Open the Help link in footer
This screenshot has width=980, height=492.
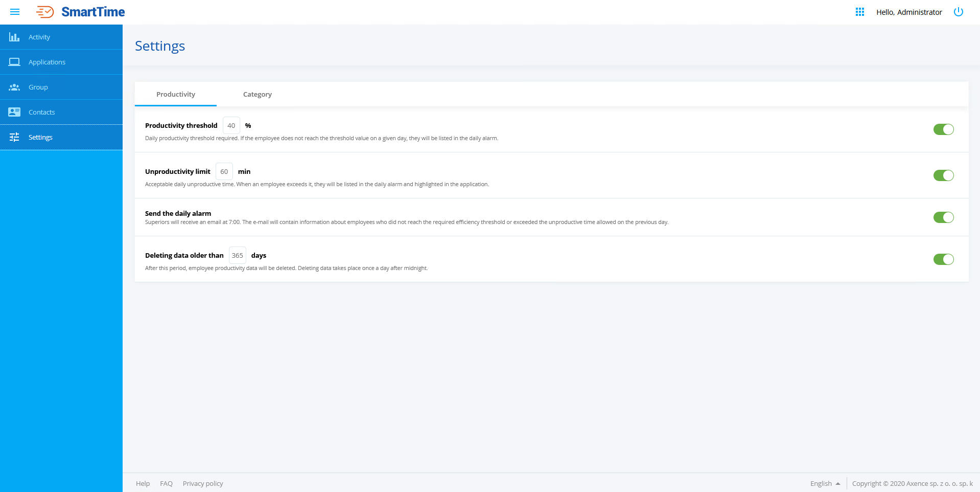coord(143,483)
